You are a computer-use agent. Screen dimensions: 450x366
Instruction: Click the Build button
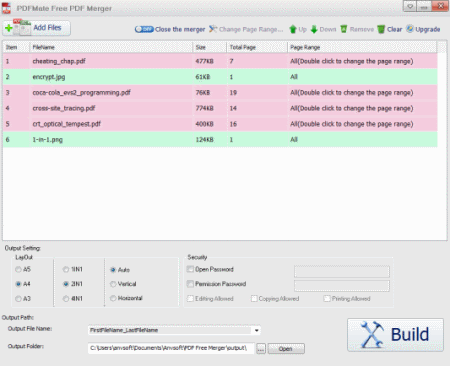tap(395, 335)
